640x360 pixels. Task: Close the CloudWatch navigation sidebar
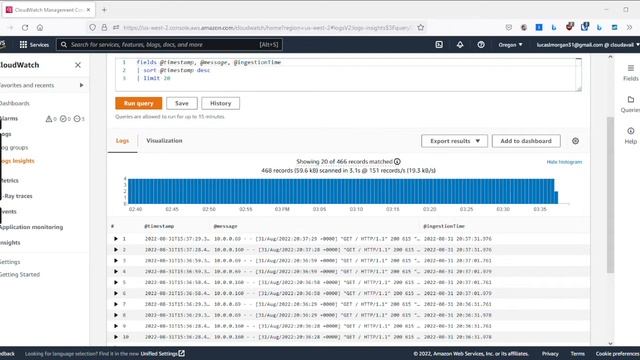click(x=78, y=65)
